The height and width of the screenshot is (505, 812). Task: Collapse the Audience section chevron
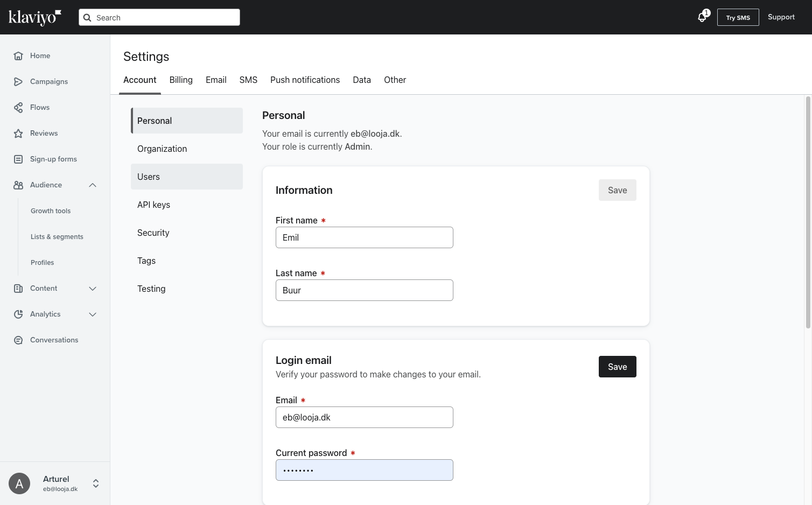tap(93, 185)
